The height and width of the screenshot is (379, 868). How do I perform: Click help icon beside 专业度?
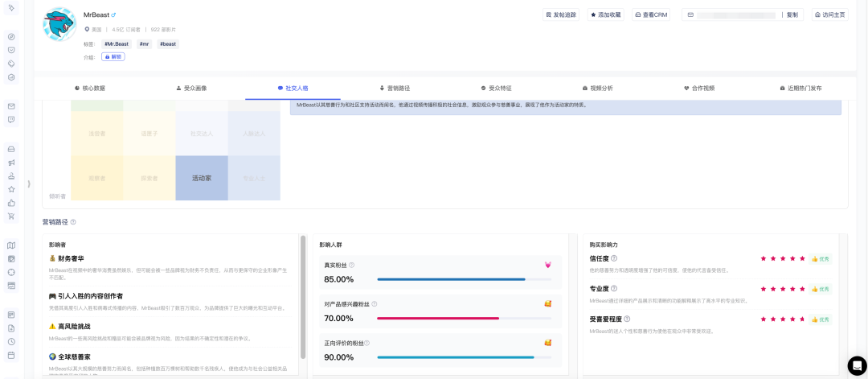tap(614, 289)
